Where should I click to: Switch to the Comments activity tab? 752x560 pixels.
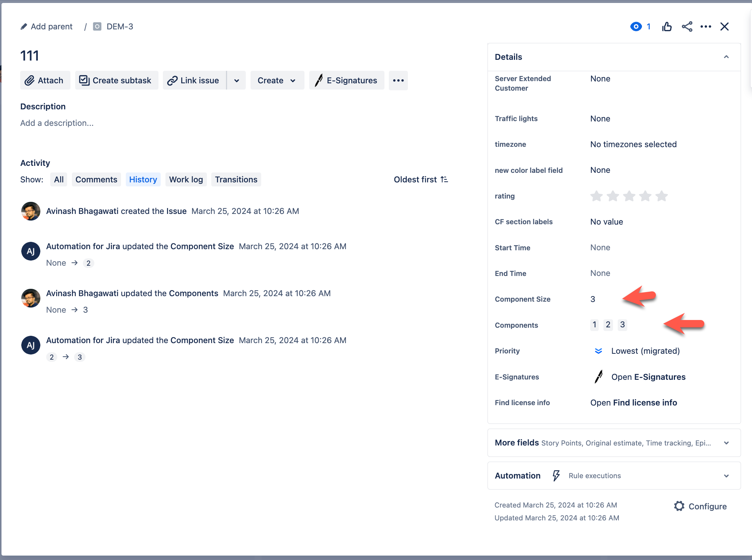[x=96, y=179]
